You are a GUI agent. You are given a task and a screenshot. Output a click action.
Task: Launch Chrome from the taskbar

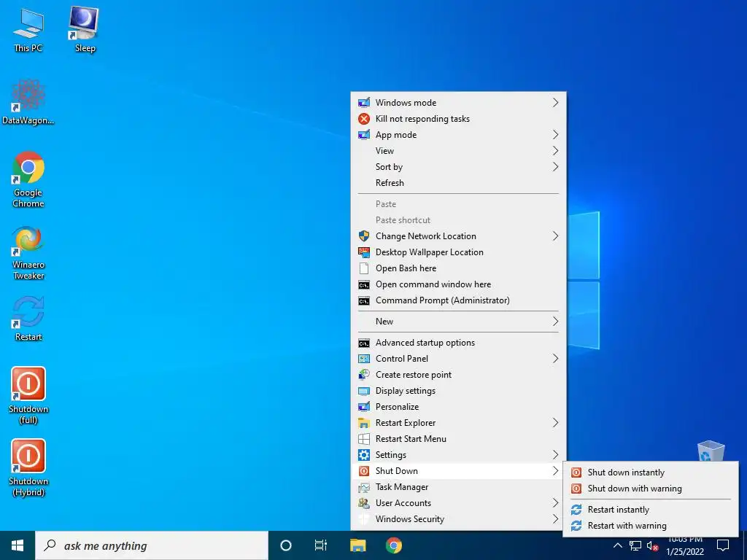coord(393,545)
